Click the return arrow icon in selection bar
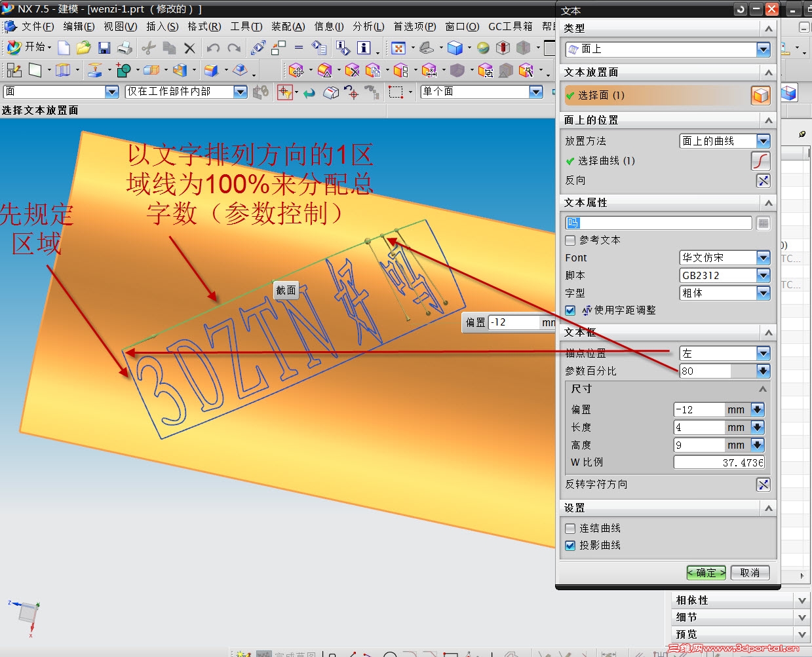The height and width of the screenshot is (657, 812). [309, 92]
